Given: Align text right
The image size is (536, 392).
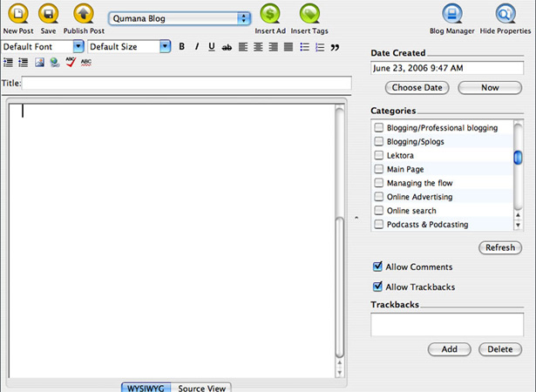Looking at the screenshot, I should [x=273, y=47].
